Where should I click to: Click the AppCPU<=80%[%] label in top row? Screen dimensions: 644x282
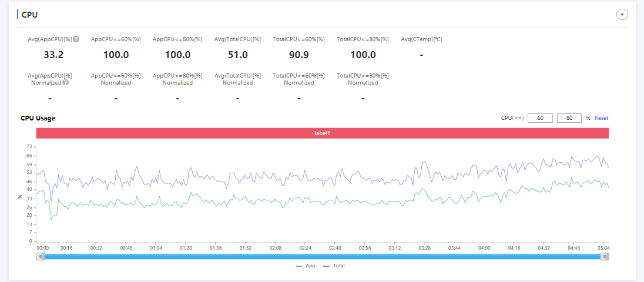(177, 39)
